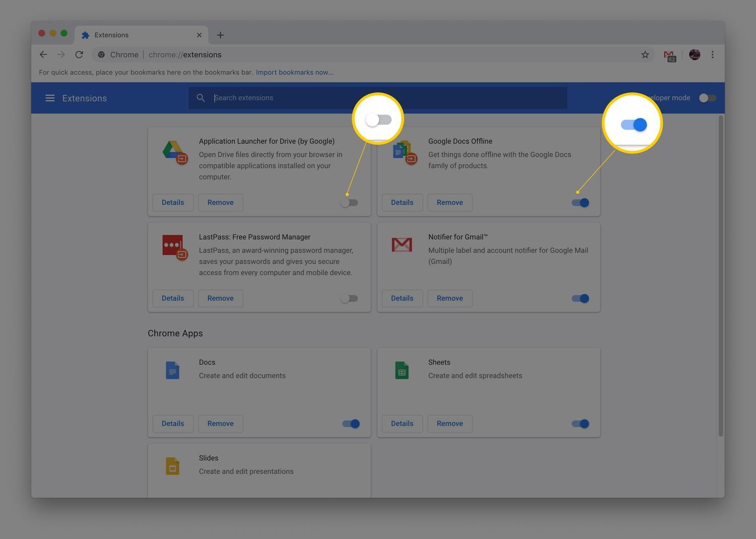The height and width of the screenshot is (539, 756).
Task: Open the Slides Chrome app icon
Action: [x=172, y=465]
